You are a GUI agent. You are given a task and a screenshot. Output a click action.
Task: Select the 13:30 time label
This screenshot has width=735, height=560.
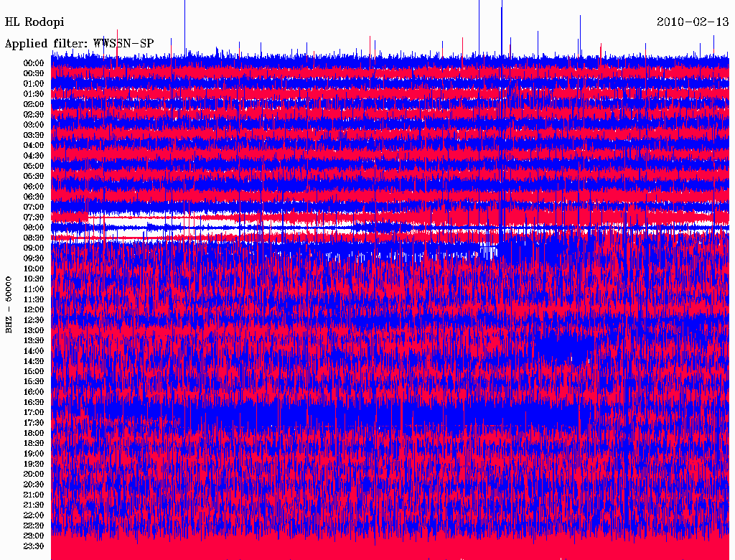pos(34,341)
